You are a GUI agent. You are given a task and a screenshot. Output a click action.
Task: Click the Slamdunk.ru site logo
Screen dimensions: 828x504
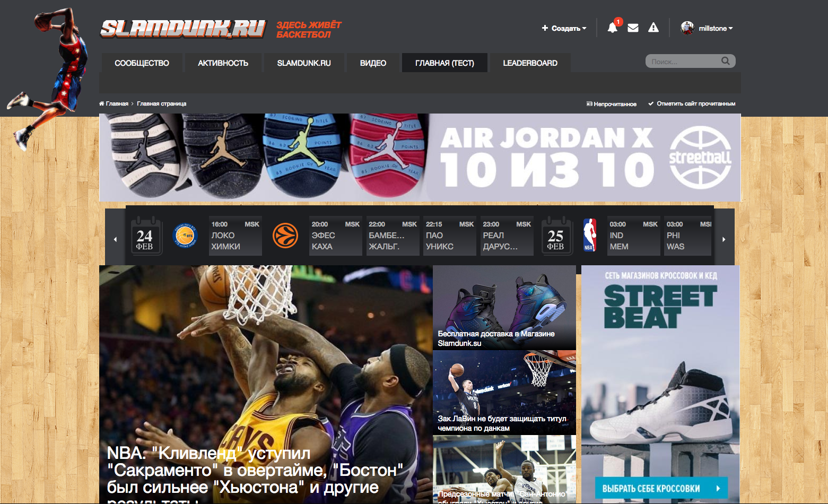(183, 29)
